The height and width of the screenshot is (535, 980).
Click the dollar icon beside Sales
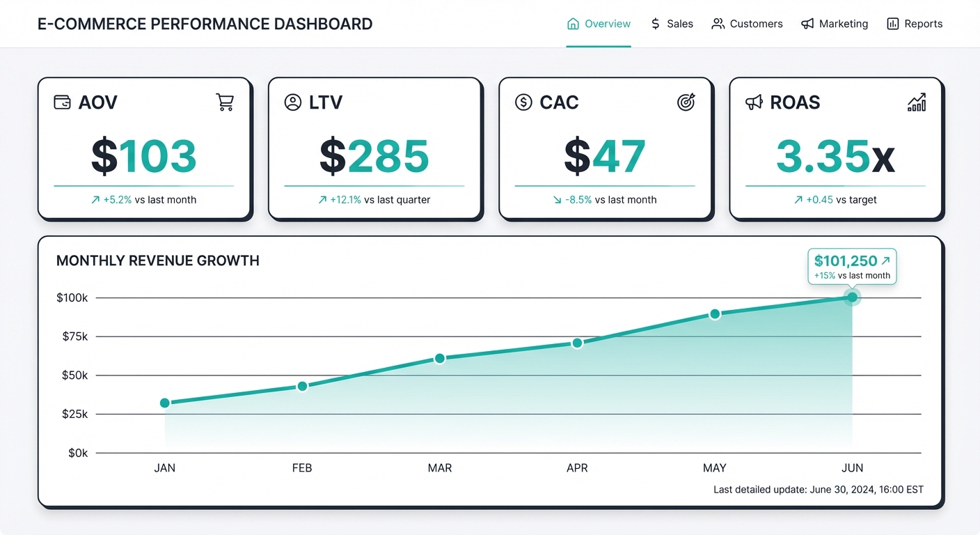coord(654,23)
